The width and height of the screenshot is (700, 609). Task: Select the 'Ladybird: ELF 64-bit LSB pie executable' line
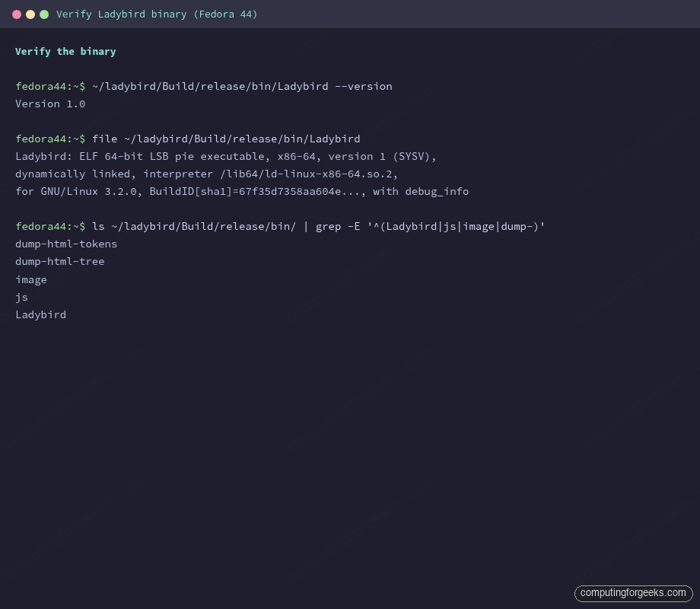[226, 156]
